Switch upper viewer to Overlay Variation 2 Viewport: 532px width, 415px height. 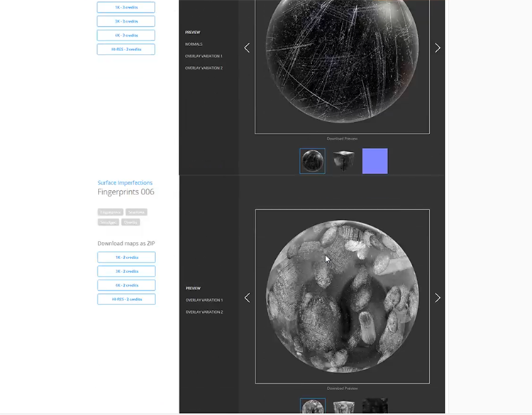point(204,68)
